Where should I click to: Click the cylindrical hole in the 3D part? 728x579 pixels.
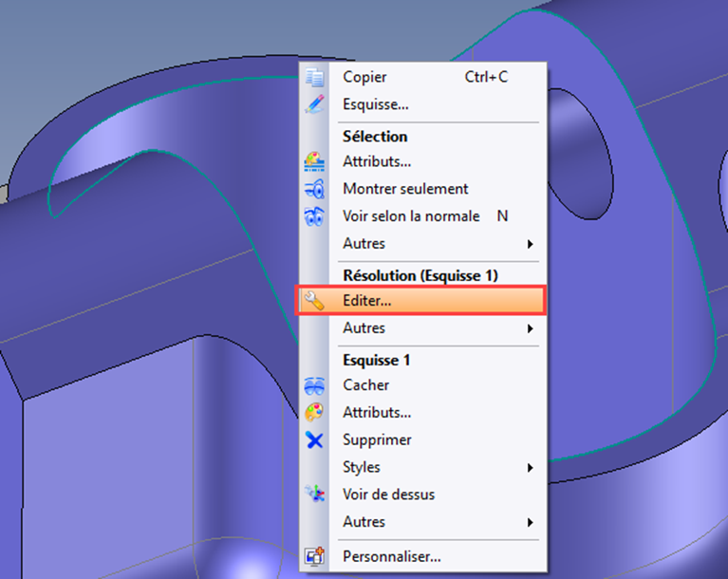tap(580, 154)
